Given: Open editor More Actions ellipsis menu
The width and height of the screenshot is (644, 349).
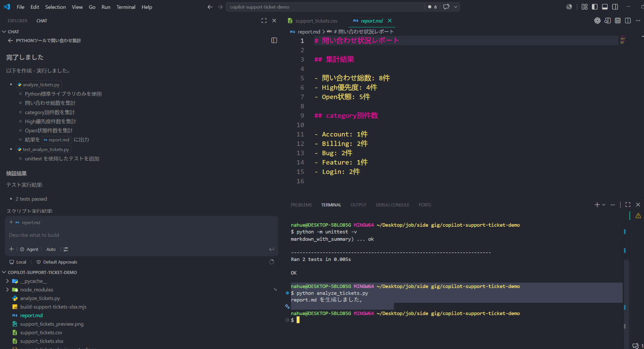Looking at the screenshot, I should click(x=638, y=20).
